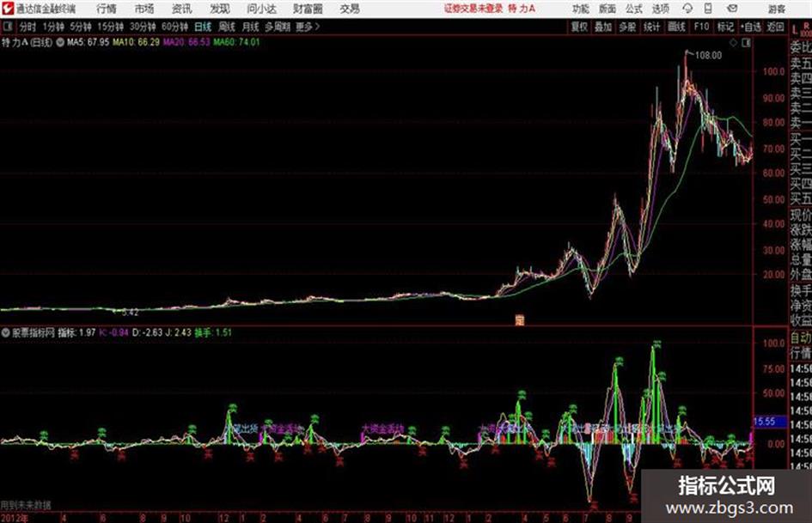Click the 叠加 toolbar button
The width and height of the screenshot is (812, 523).
point(603,27)
